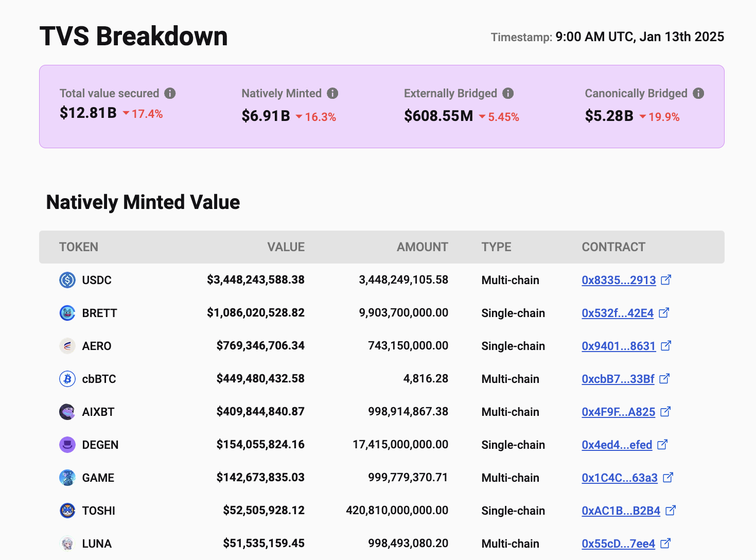756x560 pixels.
Task: Click the AMOUNT column header
Action: pyautogui.click(x=422, y=247)
